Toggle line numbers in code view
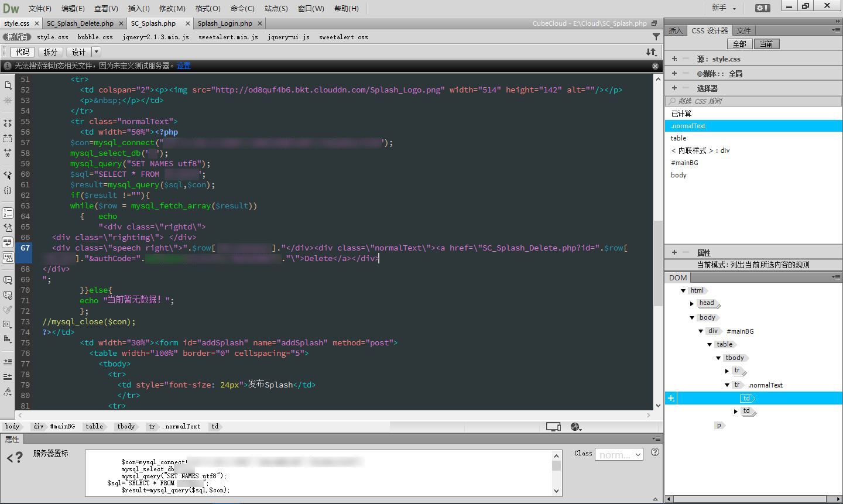This screenshot has height=504, width=843. click(8, 213)
